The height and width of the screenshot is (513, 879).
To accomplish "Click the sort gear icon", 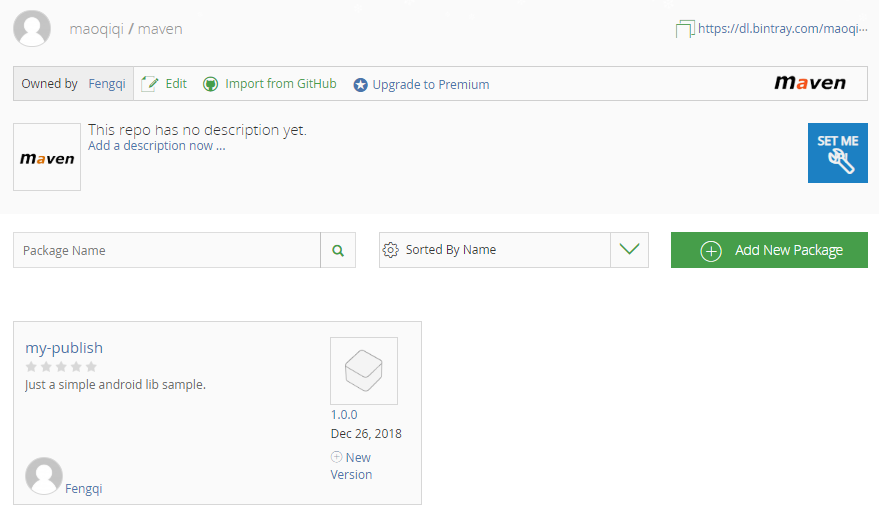I will point(390,249).
